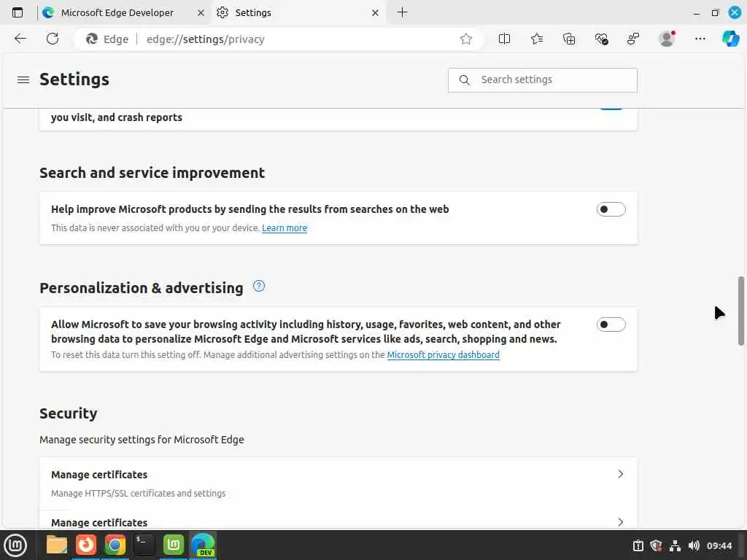Toggle Allow Microsoft to save browsing activity
The image size is (747, 560).
pyautogui.click(x=611, y=324)
